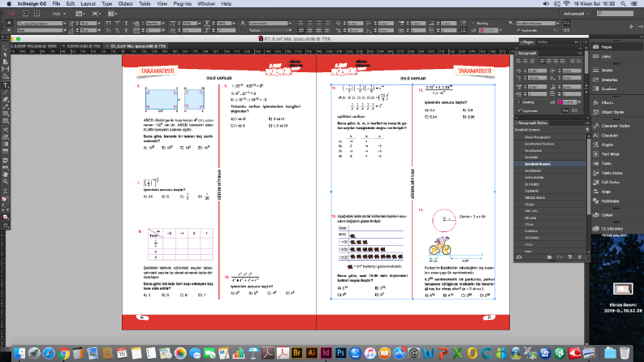This screenshot has height=362, width=644.
Task: Open the Advanced workspace switcher
Action: point(577,14)
